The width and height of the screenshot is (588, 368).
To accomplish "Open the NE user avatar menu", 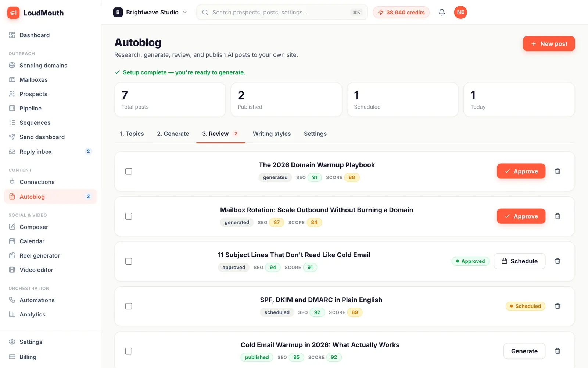I will [460, 12].
